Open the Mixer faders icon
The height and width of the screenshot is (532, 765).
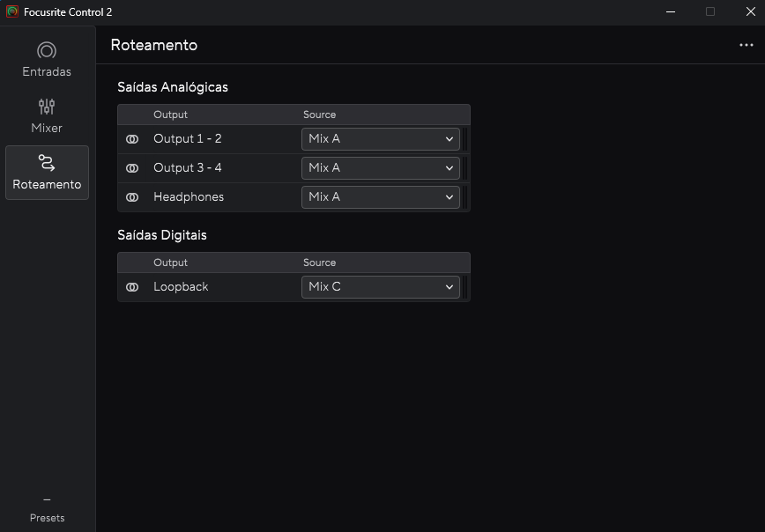[x=47, y=107]
